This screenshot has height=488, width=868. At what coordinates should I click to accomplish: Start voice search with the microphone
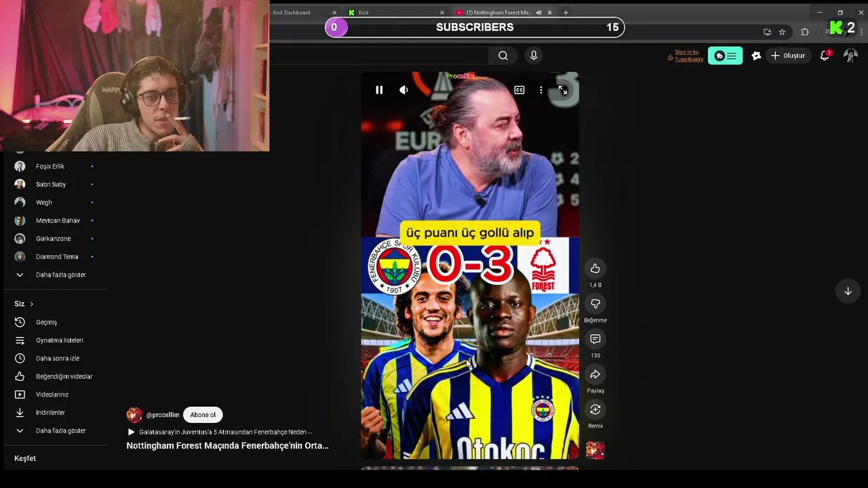[x=534, y=56]
